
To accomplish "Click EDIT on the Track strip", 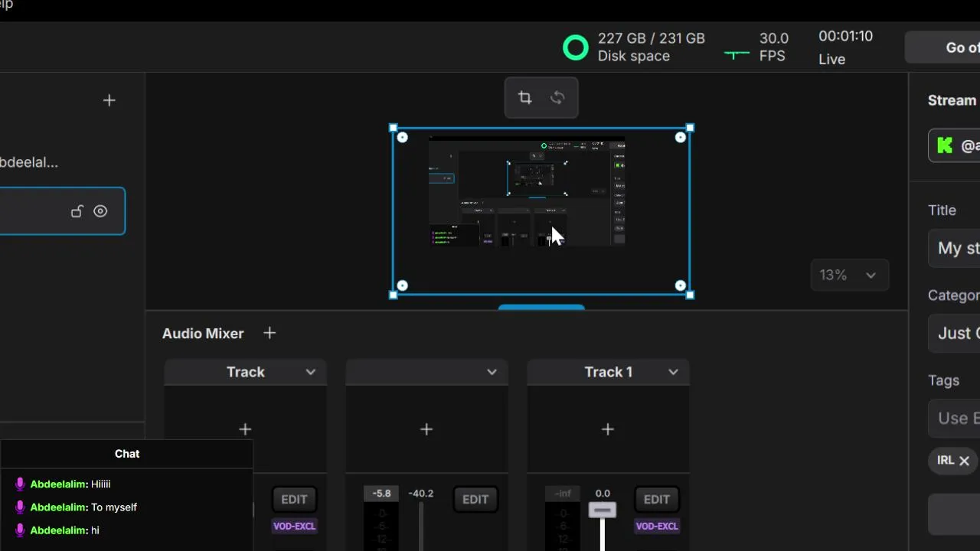I will point(294,499).
